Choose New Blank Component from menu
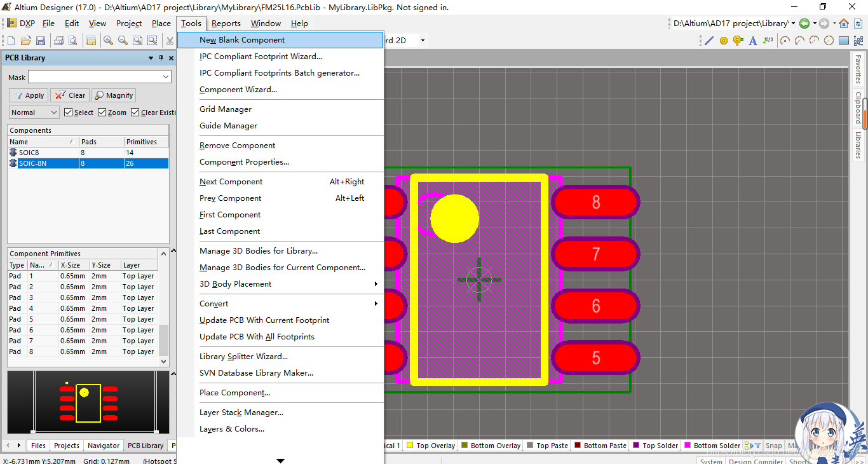This screenshot has width=868, height=464. [x=242, y=39]
